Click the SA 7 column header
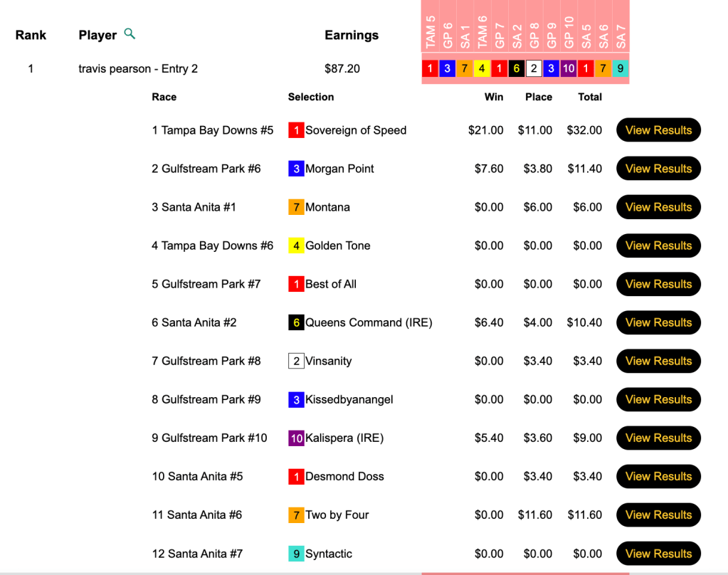The height and width of the screenshot is (575, 728). (x=621, y=33)
